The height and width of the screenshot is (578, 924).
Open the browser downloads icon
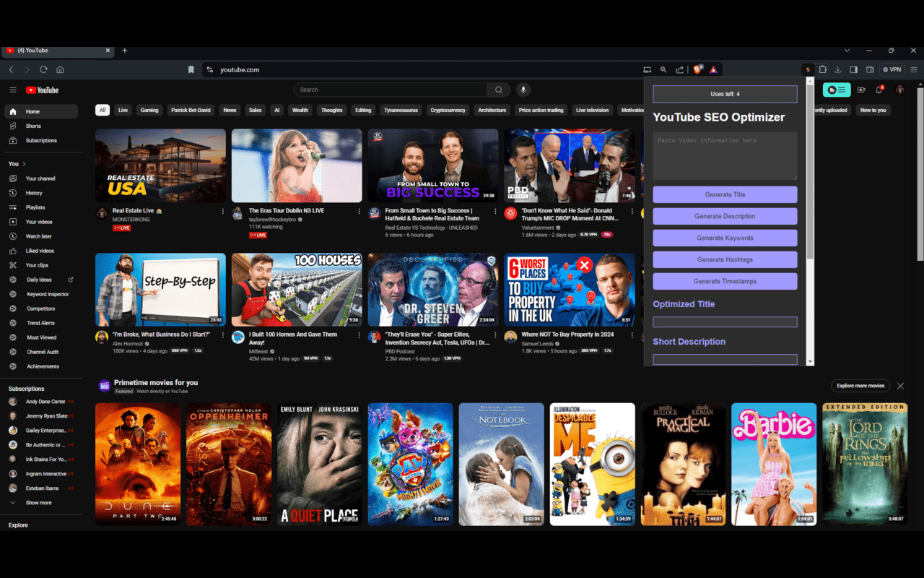[838, 69]
